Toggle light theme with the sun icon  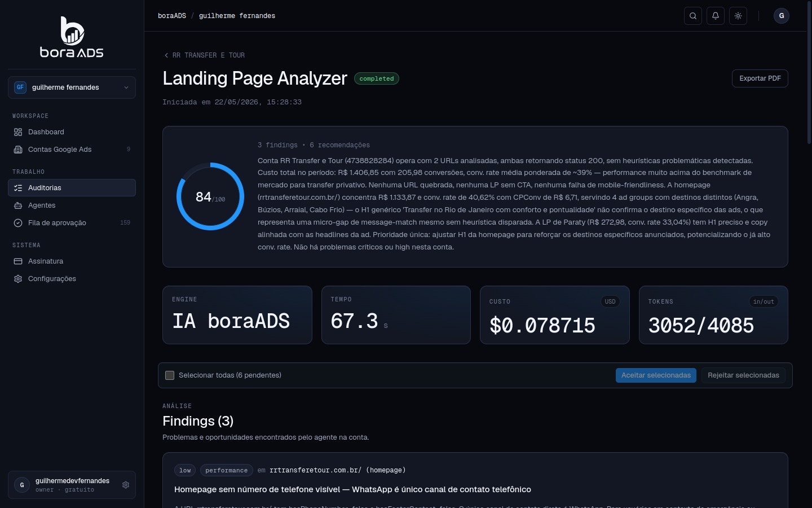[x=738, y=16]
